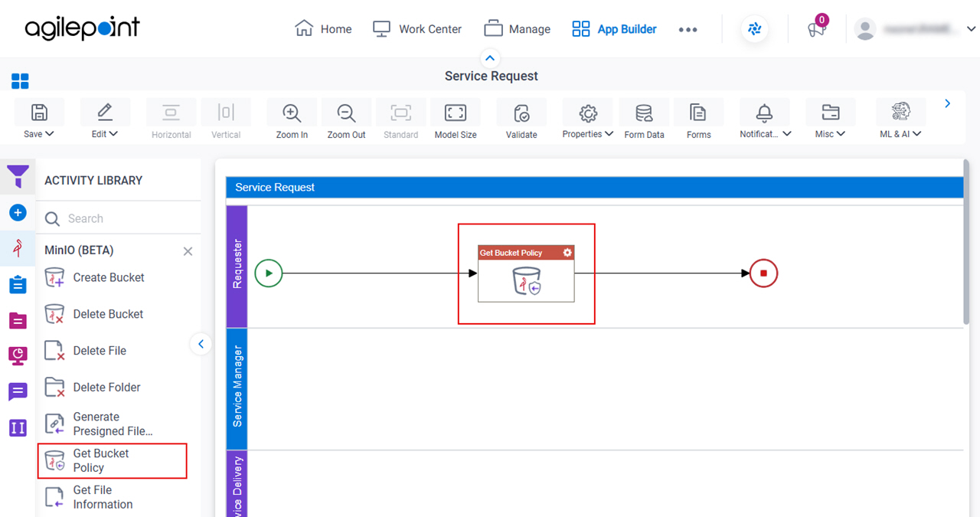Viewport: 980px width, 517px height.
Task: Open the Form Data icon
Action: tap(644, 113)
